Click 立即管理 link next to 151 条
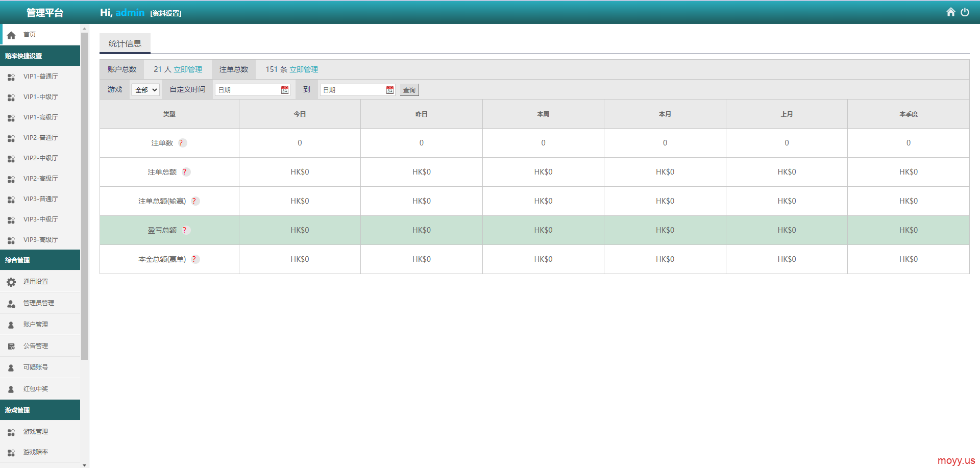The image size is (980, 468). click(304, 69)
